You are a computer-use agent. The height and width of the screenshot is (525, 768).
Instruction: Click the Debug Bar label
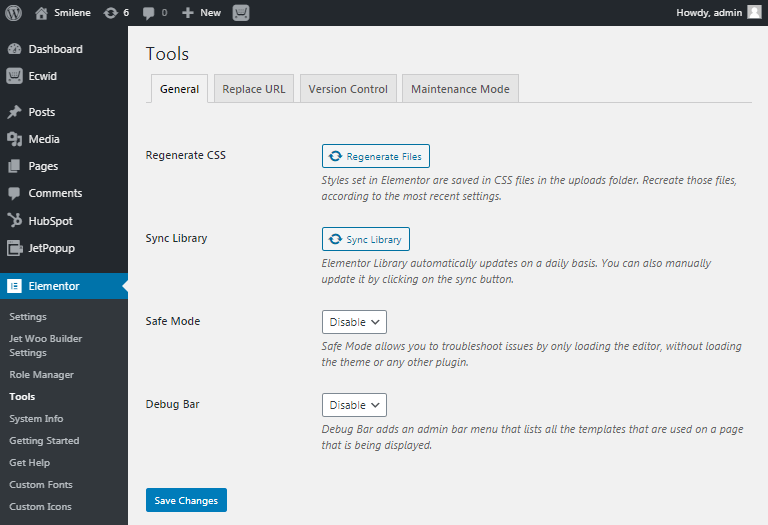pos(172,405)
